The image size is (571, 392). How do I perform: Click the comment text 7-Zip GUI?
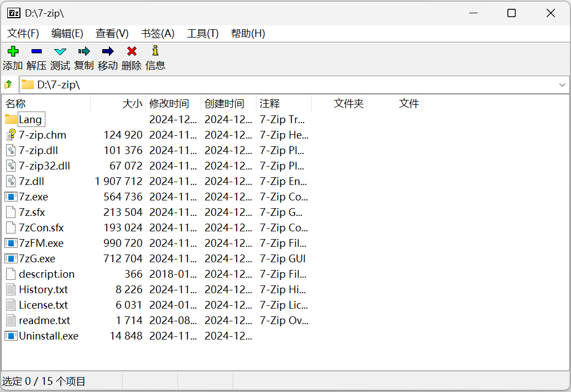(282, 258)
